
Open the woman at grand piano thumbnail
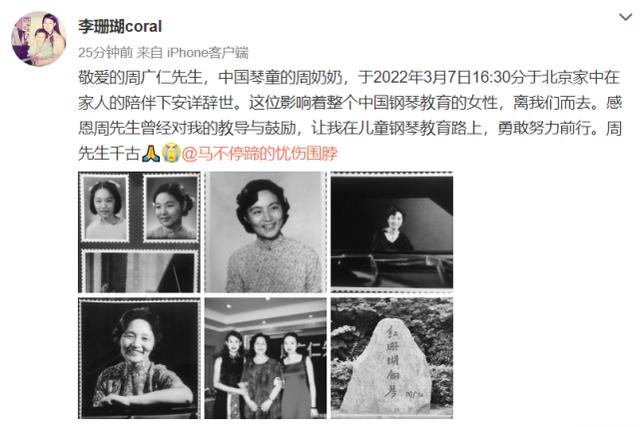coord(392,232)
